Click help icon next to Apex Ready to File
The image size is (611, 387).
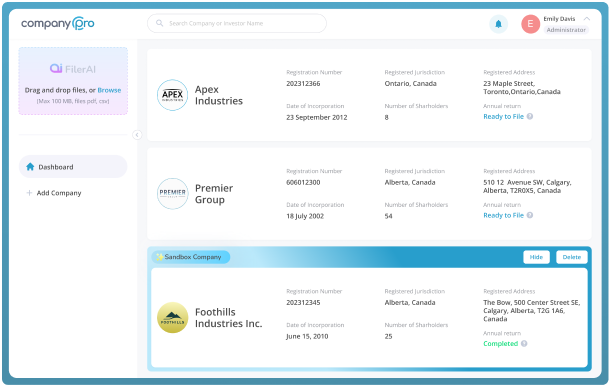[x=530, y=116]
